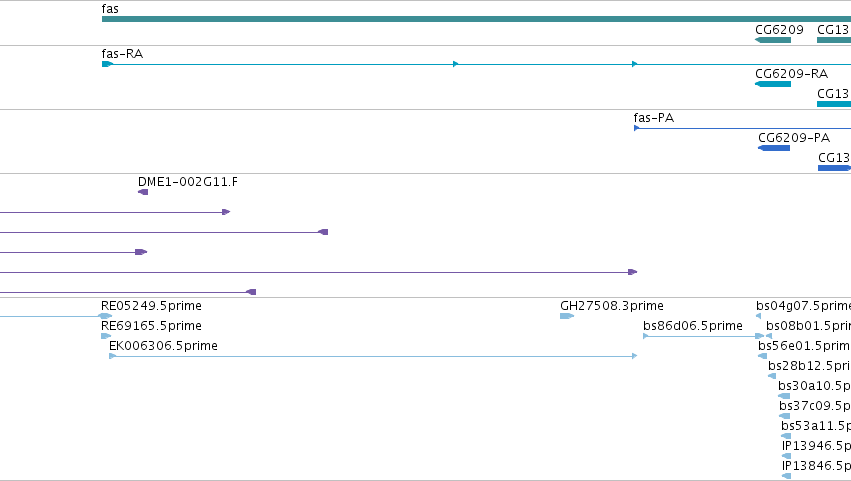Click the CG6209-PA protein arrow

tap(774, 148)
